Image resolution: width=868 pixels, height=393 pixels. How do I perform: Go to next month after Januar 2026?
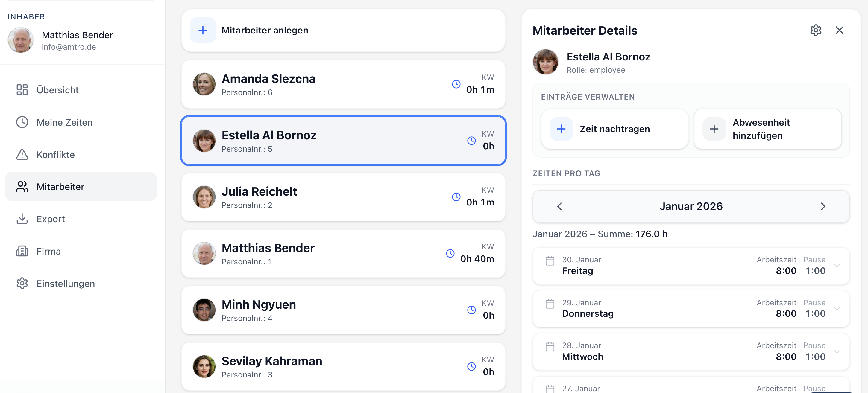click(x=823, y=206)
